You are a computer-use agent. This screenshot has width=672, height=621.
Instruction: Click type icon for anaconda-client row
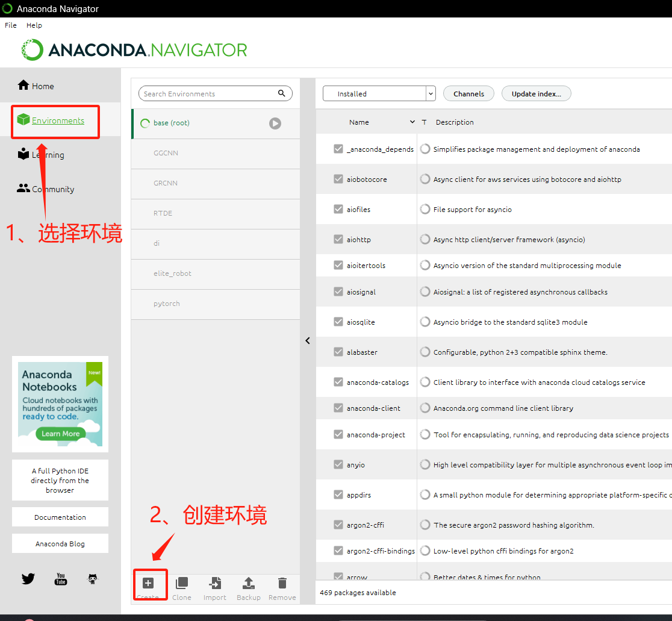tap(425, 408)
